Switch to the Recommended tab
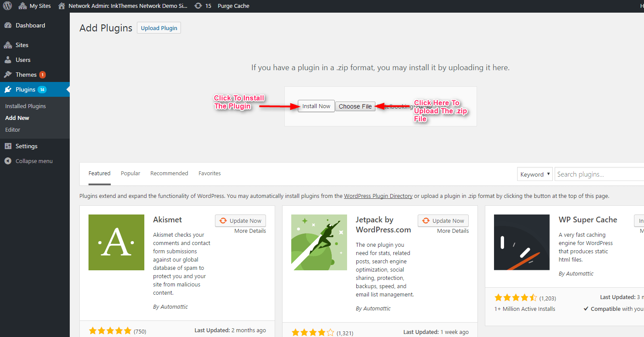This screenshot has height=337, width=644. point(169,173)
